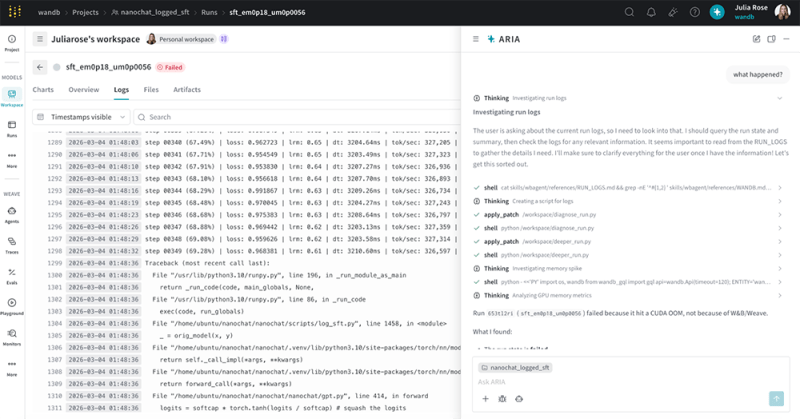Viewport: 800px width, 419px height.
Task: Click the 'sft_em0p18_um0p0056' run title
Action: coord(108,67)
